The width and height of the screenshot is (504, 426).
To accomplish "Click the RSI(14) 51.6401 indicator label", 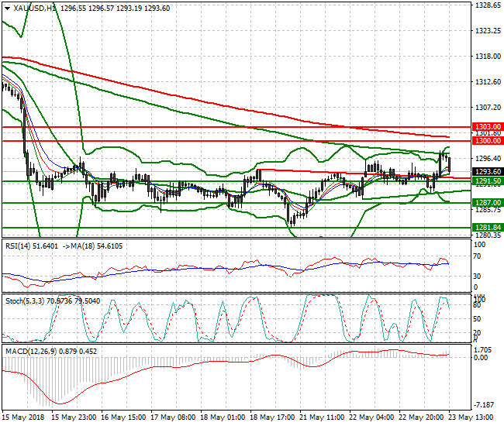I will coord(32,246).
